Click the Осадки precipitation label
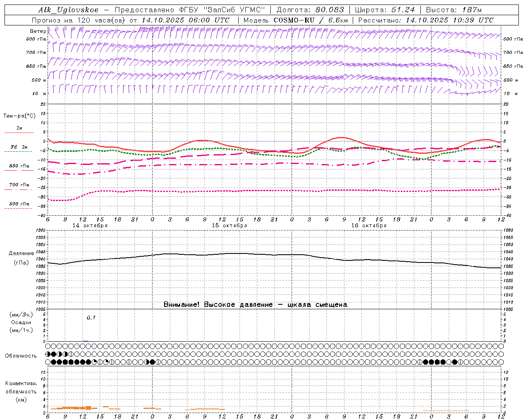The width and height of the screenshot is (525, 420). [x=21, y=322]
